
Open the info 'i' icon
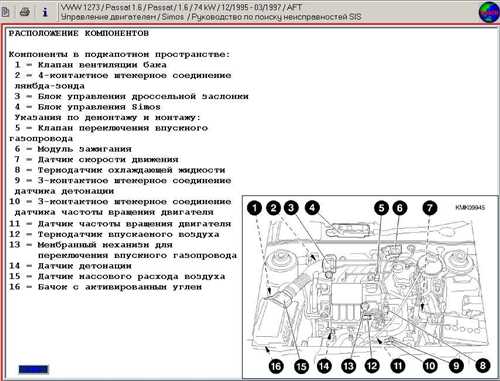45,12
